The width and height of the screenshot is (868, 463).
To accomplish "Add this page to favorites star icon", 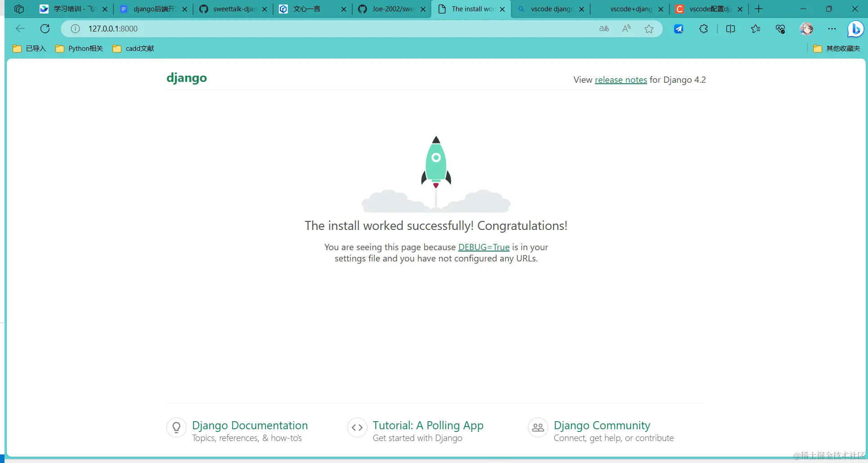I will pyautogui.click(x=649, y=29).
